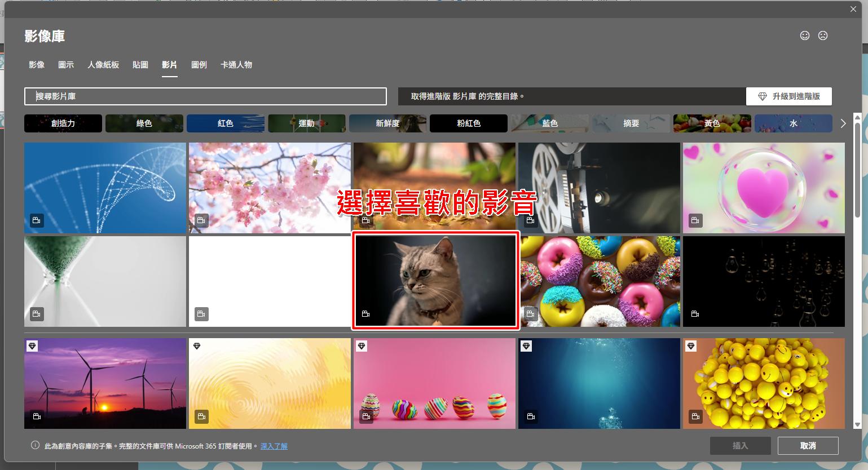Select the green hourglass video
The height and width of the screenshot is (470, 868).
click(105, 281)
